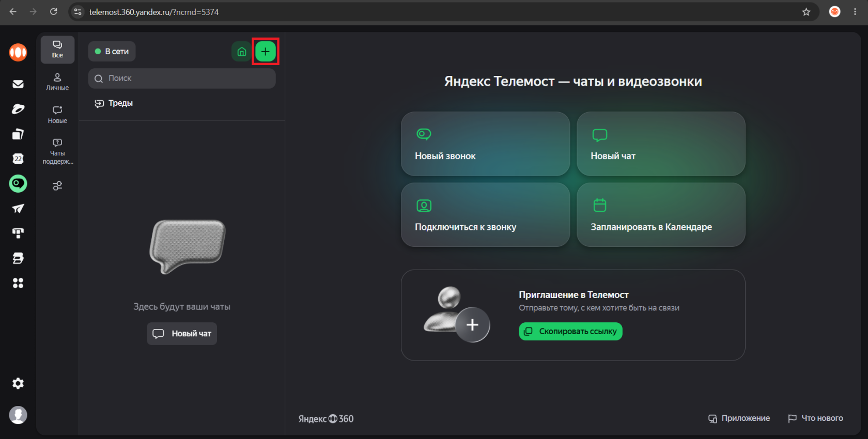Click 'Яндекс 360' footer logo

(x=326, y=419)
